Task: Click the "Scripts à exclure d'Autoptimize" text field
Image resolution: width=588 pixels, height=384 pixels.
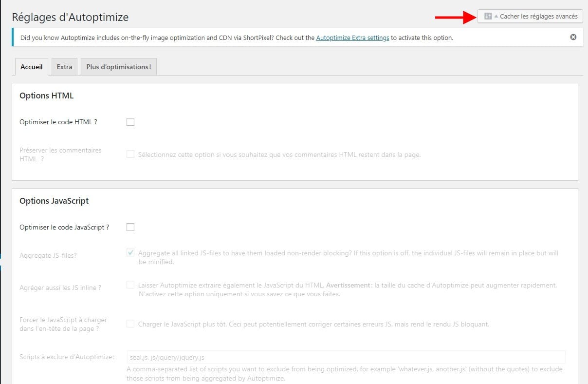Action: [346, 357]
